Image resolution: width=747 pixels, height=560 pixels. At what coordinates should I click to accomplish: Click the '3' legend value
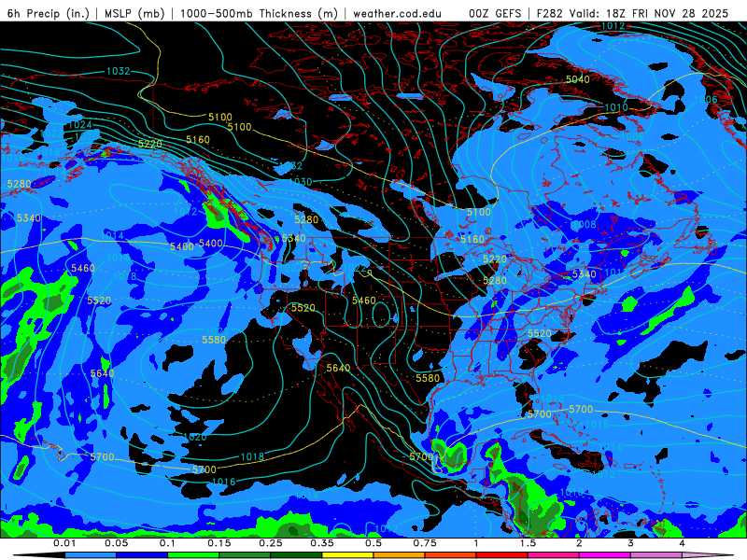(x=630, y=543)
